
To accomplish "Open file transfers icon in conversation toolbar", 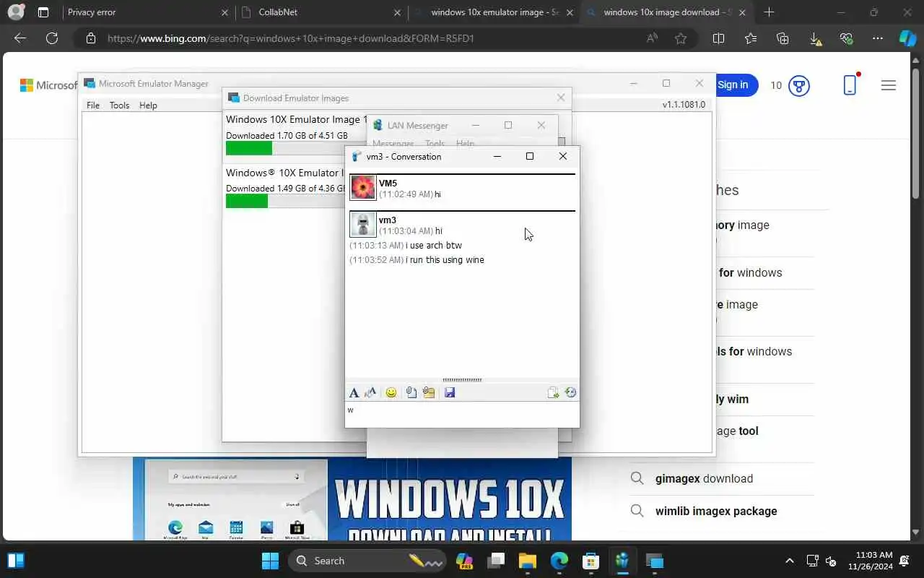I will point(553,392).
